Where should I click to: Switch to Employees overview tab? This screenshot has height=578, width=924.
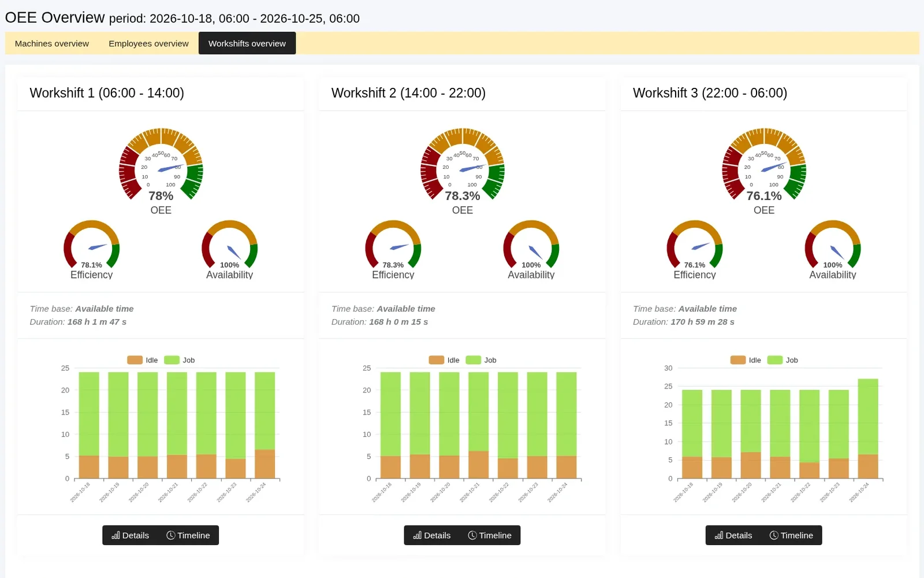point(148,43)
